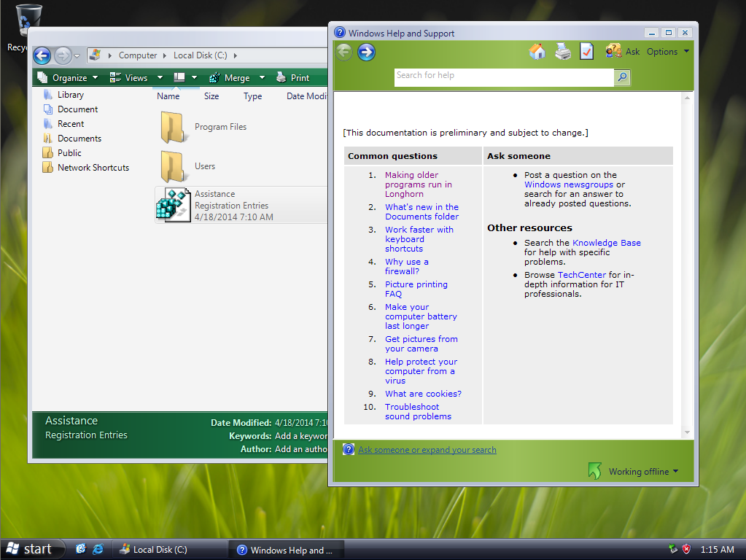This screenshot has width=746, height=560.
Task: Open What's new in the Documents folder
Action: 422,211
